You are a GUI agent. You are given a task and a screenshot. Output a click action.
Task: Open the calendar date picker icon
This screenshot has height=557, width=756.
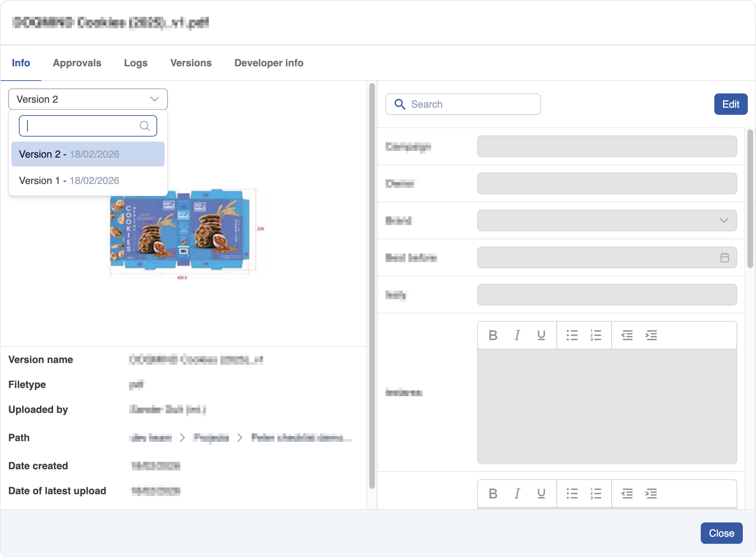tap(724, 257)
